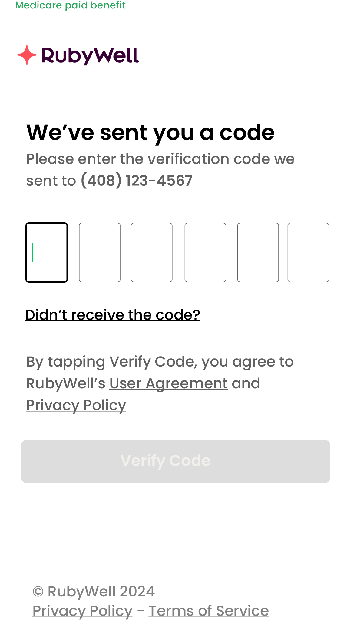This screenshot has width=357, height=644.
Task: Click the sixth verification code digit box
Action: (308, 252)
